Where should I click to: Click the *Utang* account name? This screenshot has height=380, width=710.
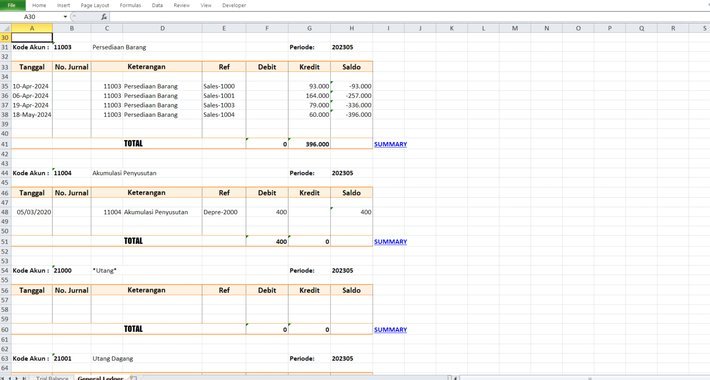pos(105,270)
